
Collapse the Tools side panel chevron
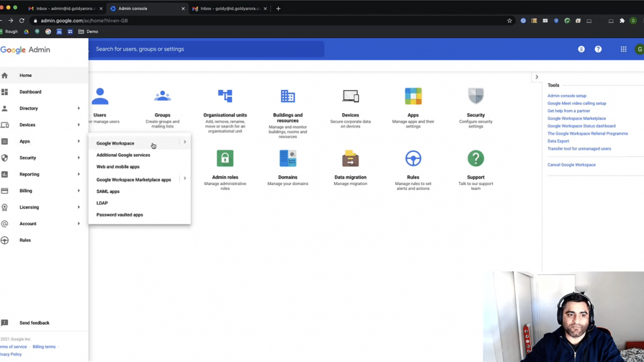coord(536,77)
